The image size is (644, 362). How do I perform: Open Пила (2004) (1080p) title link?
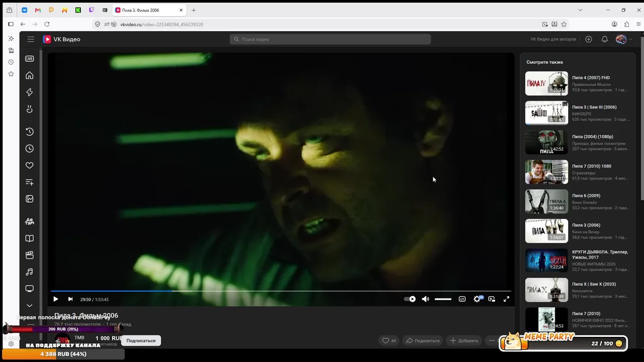pyautogui.click(x=593, y=137)
